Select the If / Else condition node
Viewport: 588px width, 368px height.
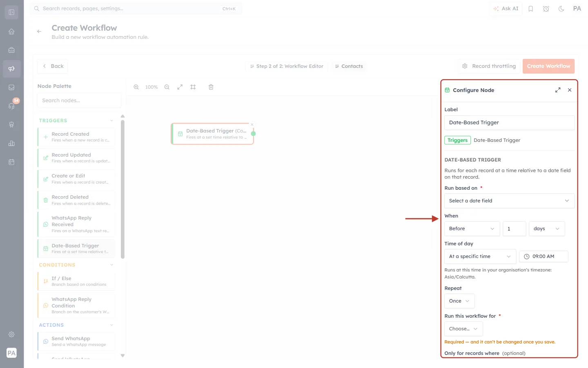coord(76,281)
